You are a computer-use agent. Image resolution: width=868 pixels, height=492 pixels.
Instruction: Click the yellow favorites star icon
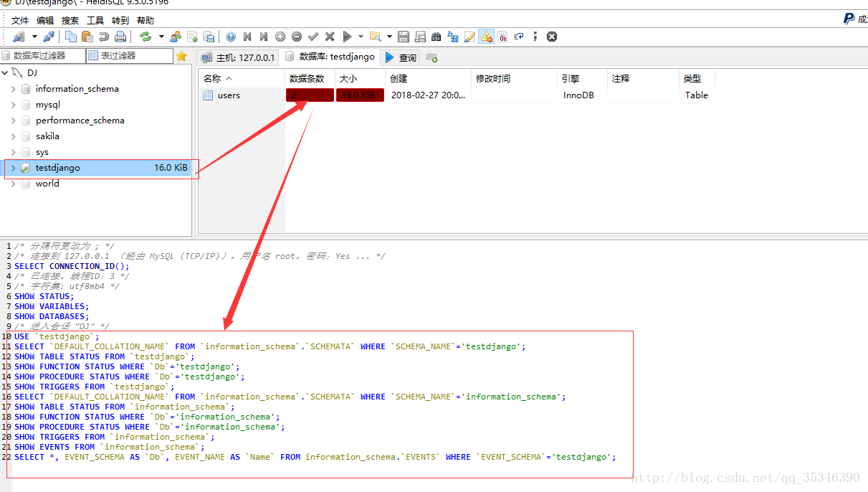click(x=181, y=56)
